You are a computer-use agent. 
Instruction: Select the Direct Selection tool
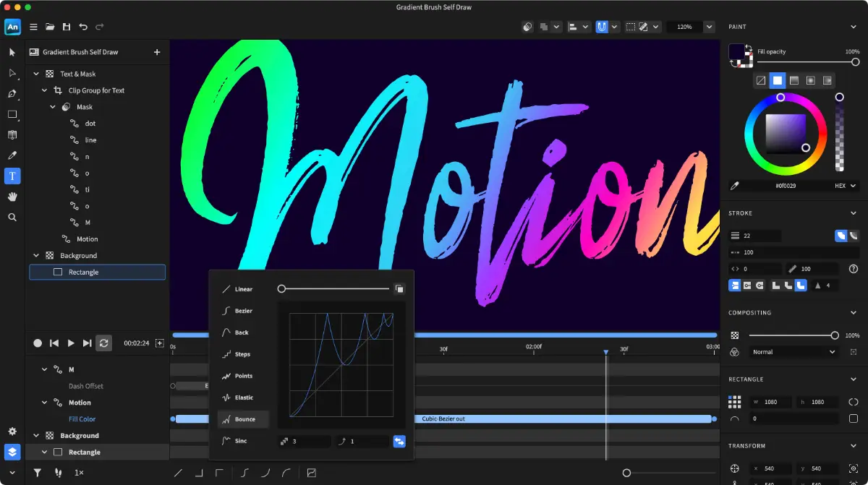coord(12,73)
